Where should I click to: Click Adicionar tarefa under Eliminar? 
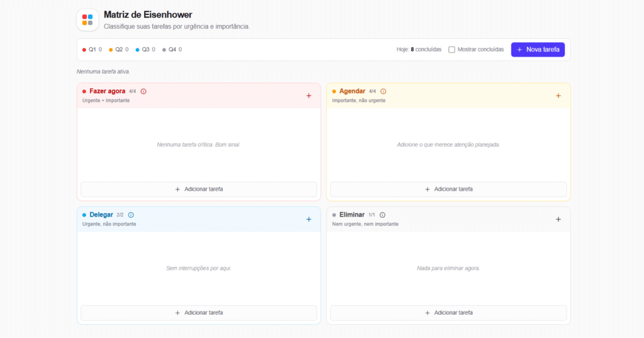(448, 313)
